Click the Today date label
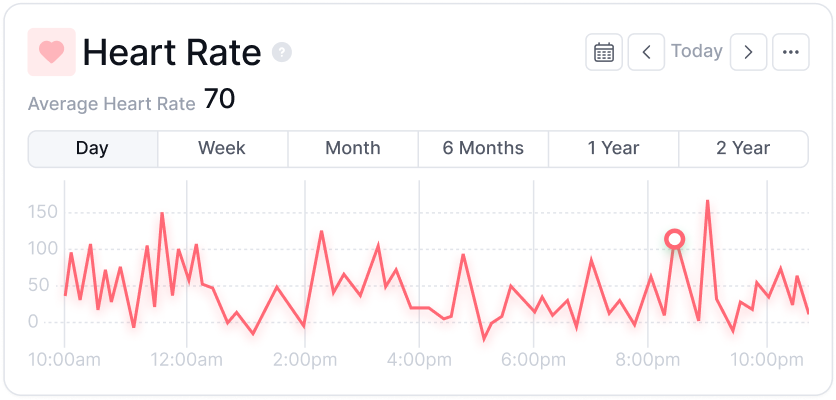 pyautogui.click(x=697, y=51)
